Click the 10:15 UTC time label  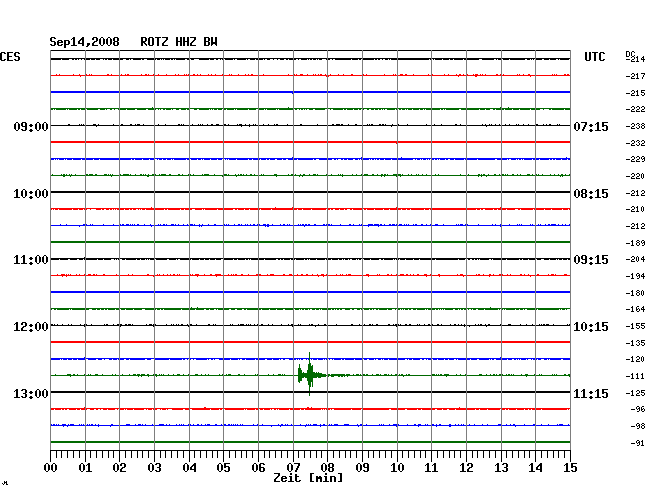[591, 327]
